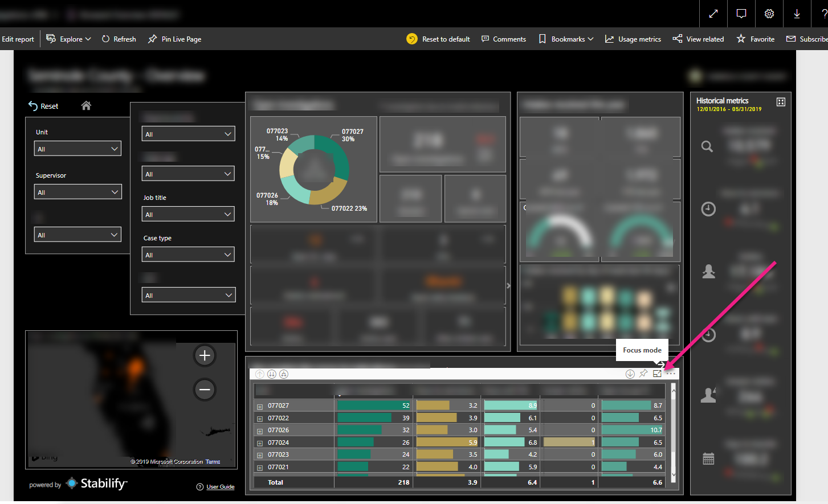Expand row 077021 in the table
Image resolution: width=828 pixels, height=504 pixels.
pyautogui.click(x=260, y=468)
